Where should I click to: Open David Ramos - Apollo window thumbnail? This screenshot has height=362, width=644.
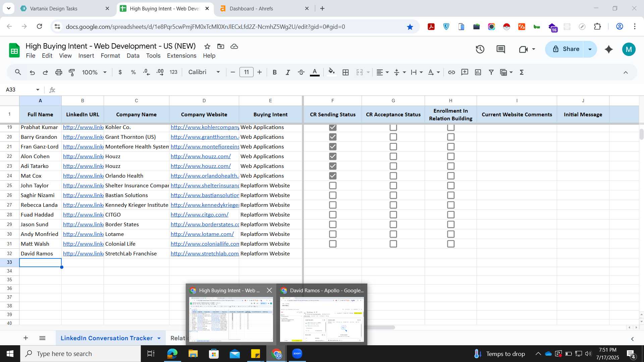(322, 314)
